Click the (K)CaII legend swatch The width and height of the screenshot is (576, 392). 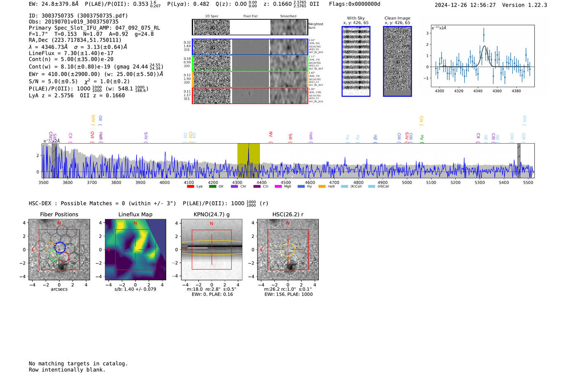[x=344, y=186]
